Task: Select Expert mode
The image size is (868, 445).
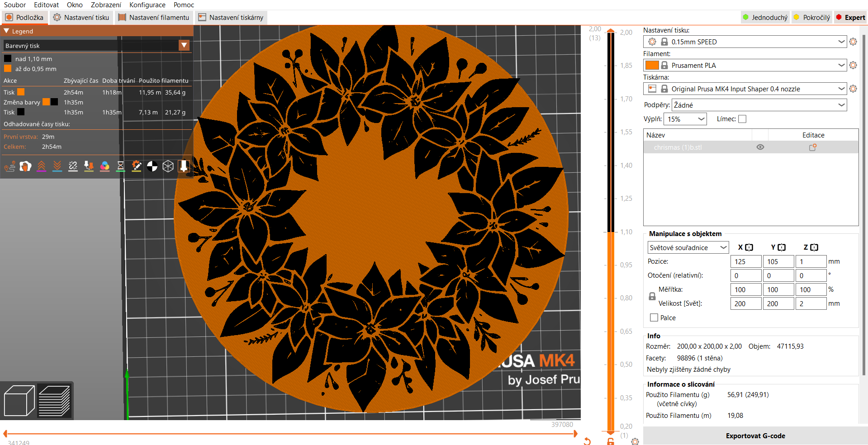Action: coord(850,18)
